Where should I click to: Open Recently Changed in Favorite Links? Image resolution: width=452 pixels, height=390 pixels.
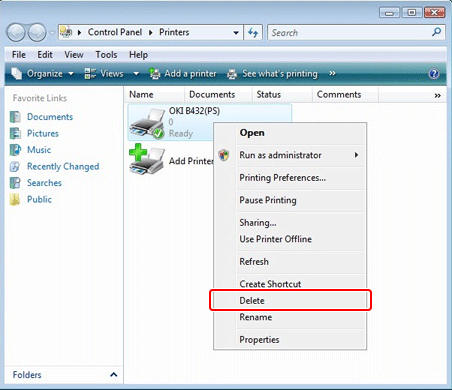click(63, 166)
